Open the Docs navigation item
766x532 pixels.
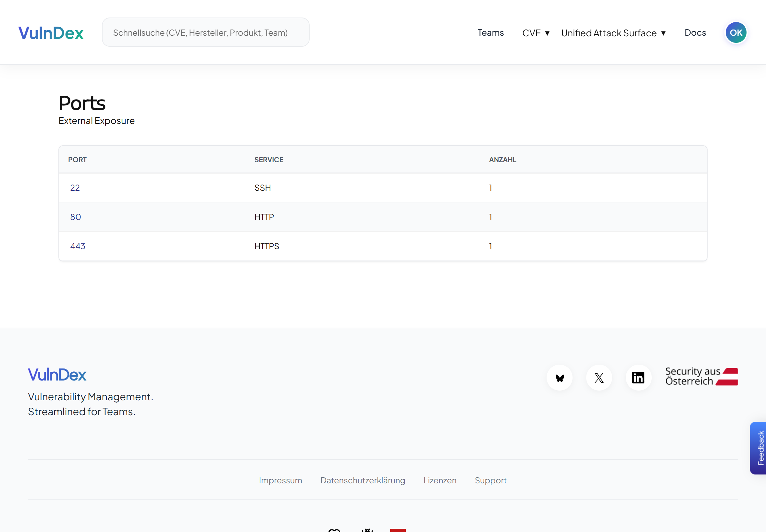[x=695, y=33]
